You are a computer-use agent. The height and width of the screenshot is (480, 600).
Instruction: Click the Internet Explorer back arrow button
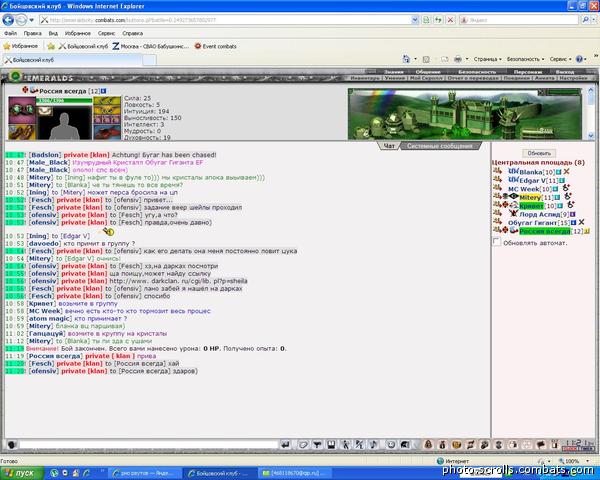(x=8, y=20)
